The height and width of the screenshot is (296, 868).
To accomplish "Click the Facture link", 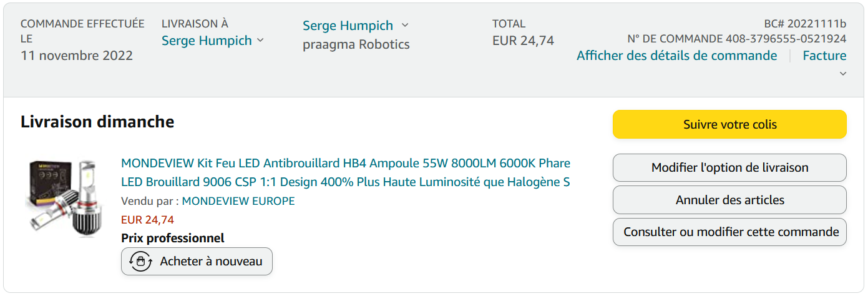I will [824, 56].
